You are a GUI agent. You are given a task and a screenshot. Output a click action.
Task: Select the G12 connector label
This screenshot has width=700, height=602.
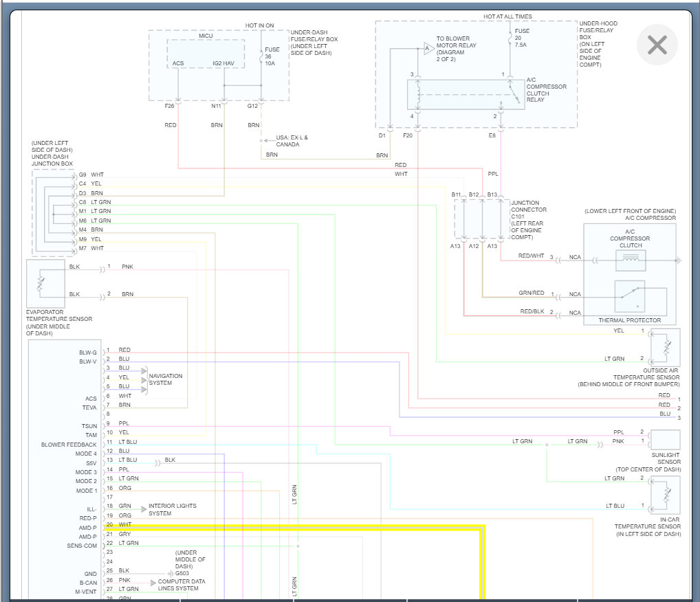tap(252, 106)
